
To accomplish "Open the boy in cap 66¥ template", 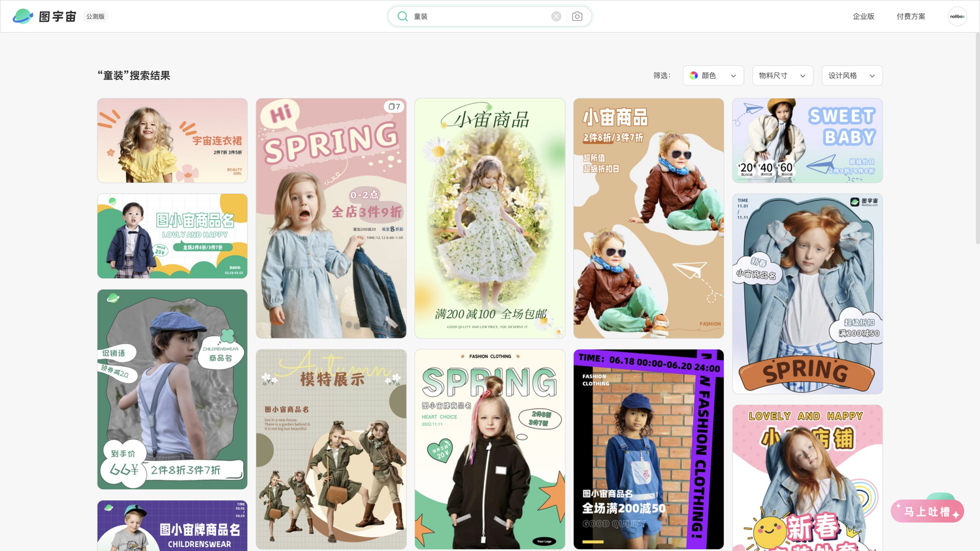I will click(172, 389).
